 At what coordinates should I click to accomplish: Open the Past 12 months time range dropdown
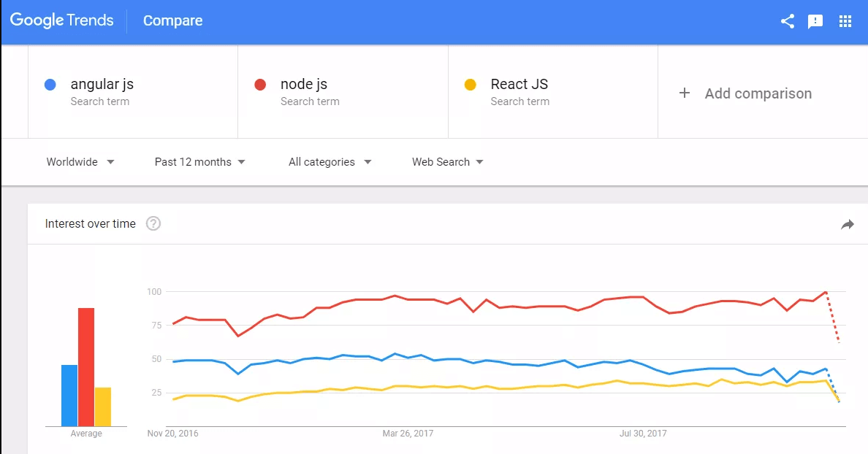tap(199, 161)
